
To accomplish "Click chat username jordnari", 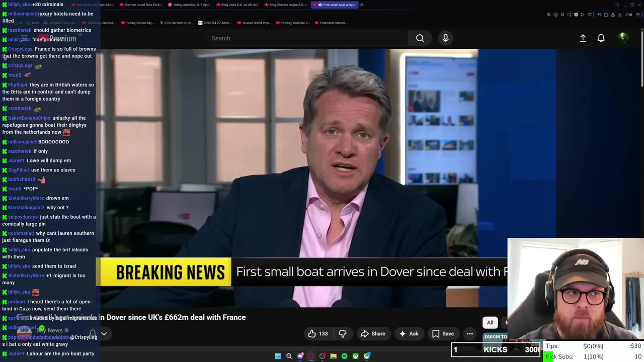I will point(17,302).
